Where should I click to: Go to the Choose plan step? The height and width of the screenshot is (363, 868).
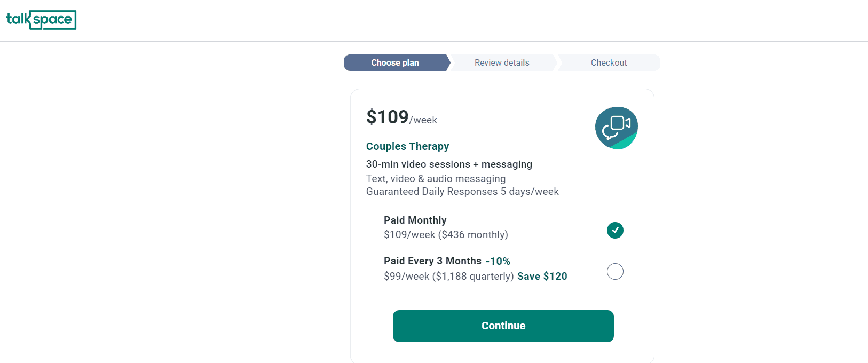(395, 63)
